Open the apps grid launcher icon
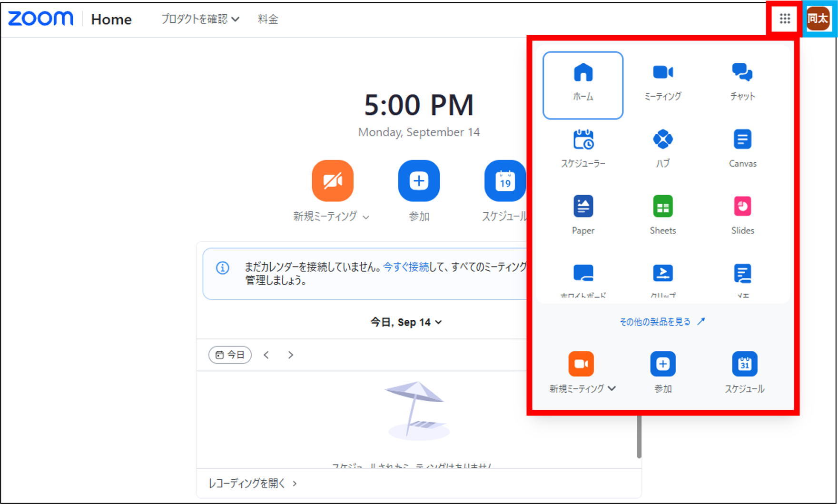 point(785,19)
